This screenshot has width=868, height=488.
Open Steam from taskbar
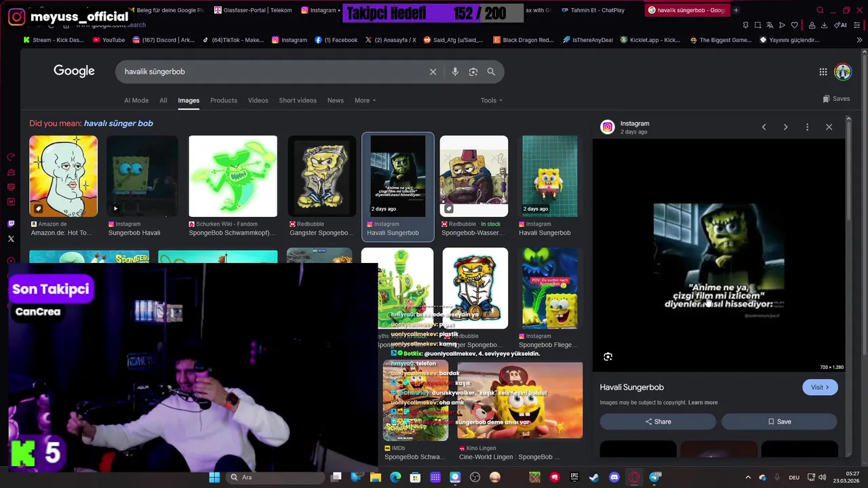594,477
